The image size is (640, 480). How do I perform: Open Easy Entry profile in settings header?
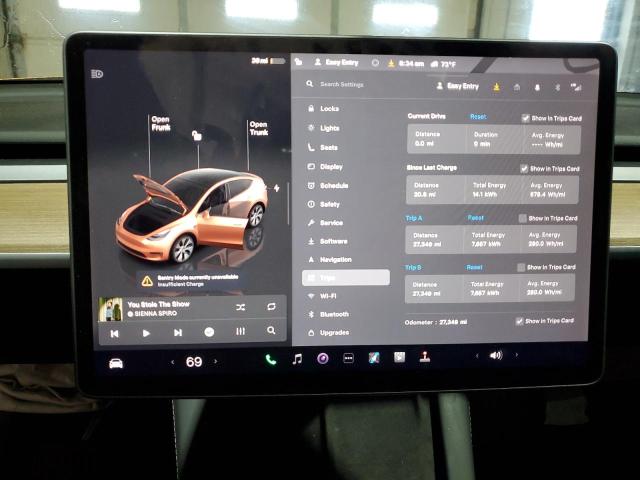[x=458, y=86]
